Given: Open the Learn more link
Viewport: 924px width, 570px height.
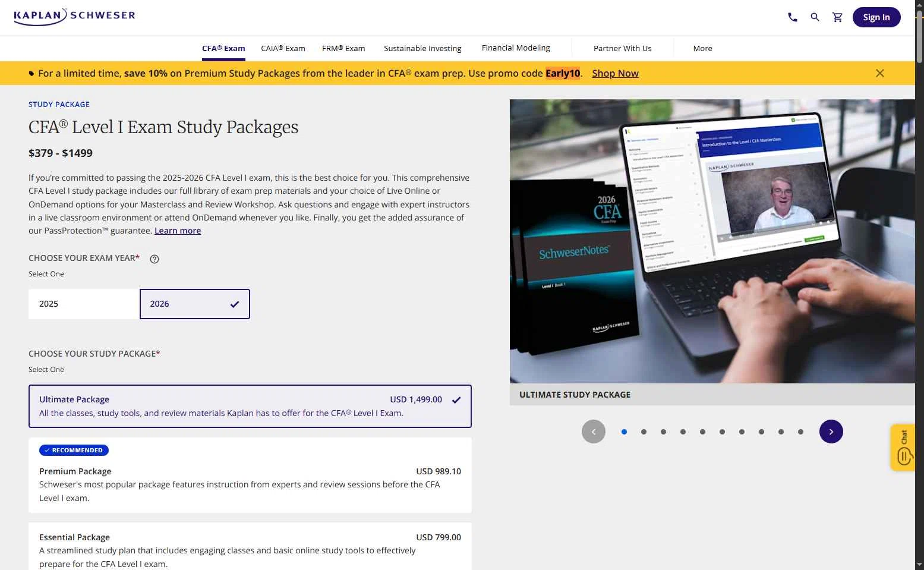Looking at the screenshot, I should (x=178, y=231).
